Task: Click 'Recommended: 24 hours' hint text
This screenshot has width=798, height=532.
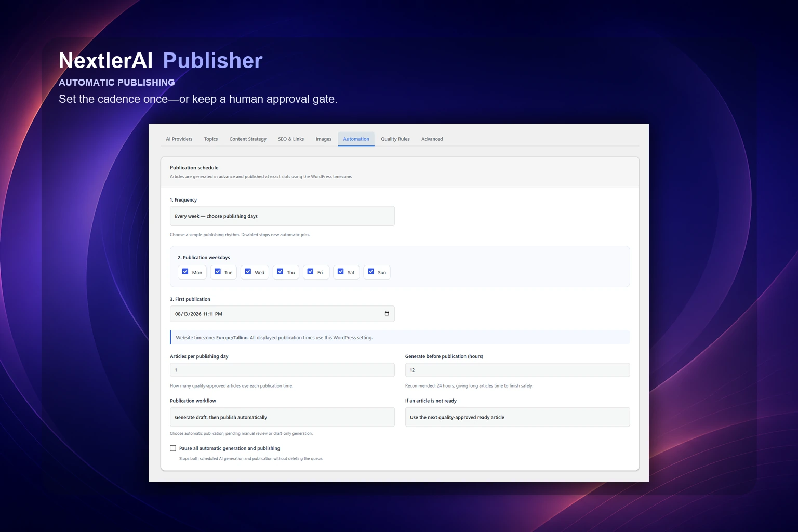Action: coord(469,386)
